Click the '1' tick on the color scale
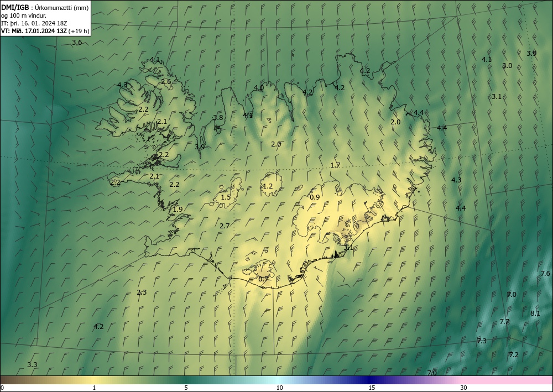553x392 pixels. [94, 388]
